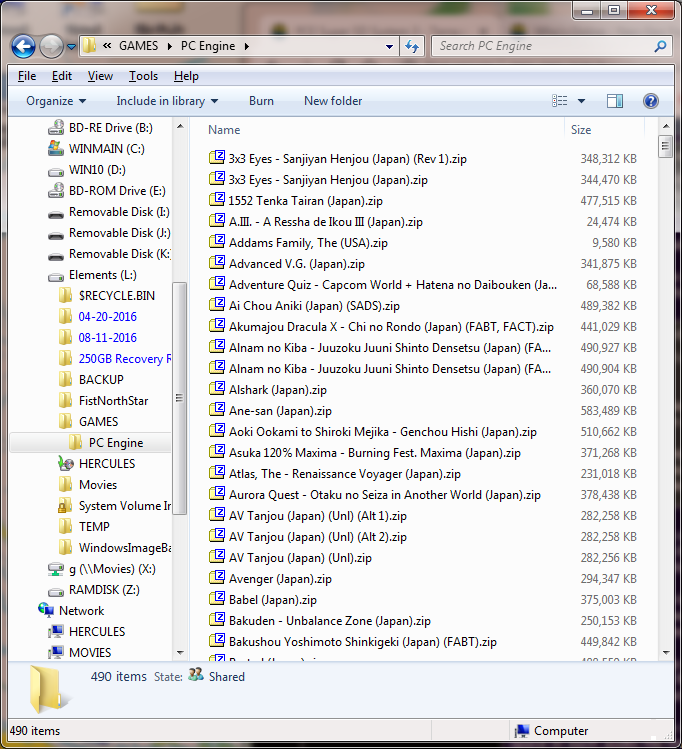
Task: Open the Organize dropdown
Action: [56, 101]
